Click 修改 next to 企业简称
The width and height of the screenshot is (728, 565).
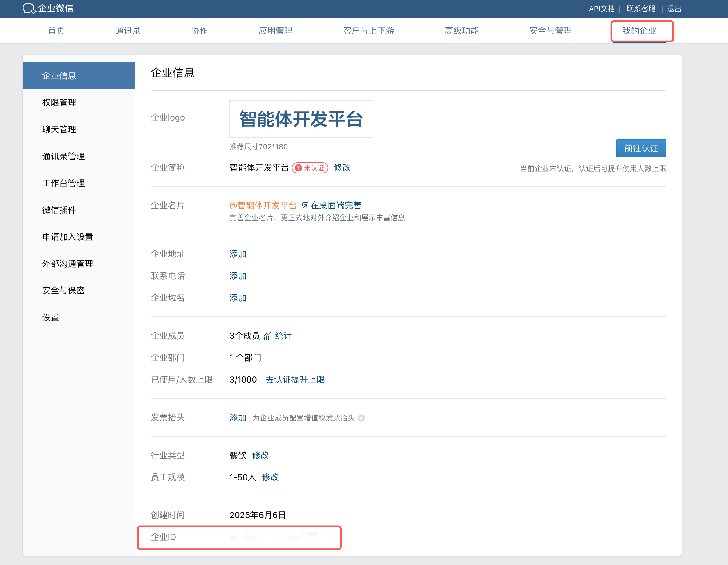pos(342,168)
